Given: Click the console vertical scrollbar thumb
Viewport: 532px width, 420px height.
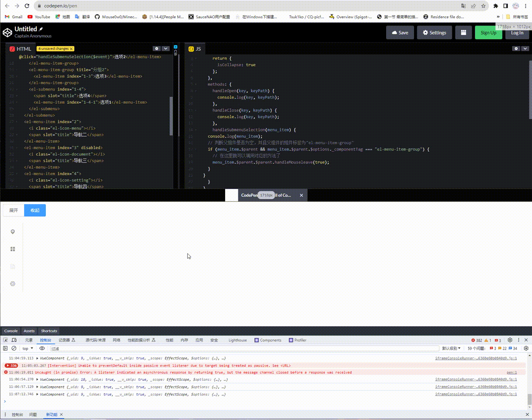Looking at the screenshot, I should [x=529, y=399].
